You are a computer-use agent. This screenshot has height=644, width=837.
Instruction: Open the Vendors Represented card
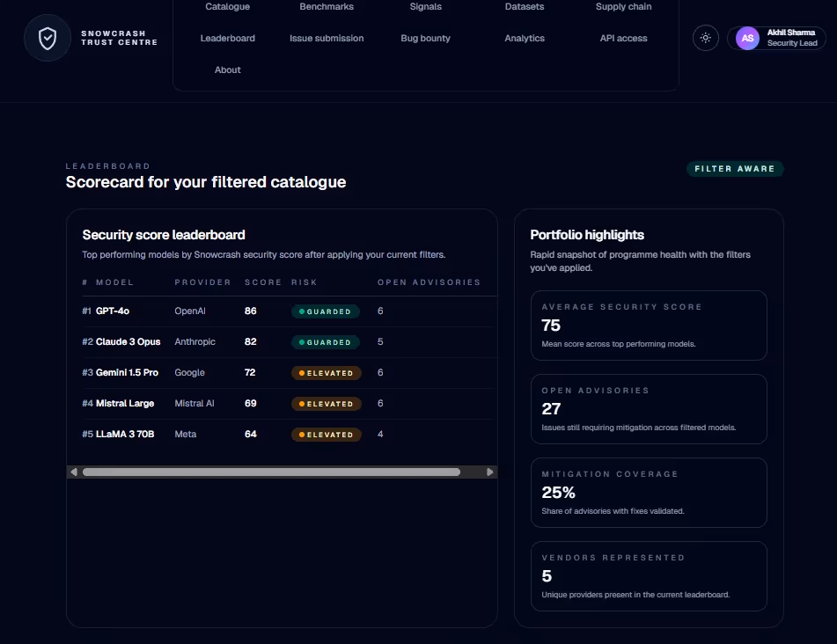(x=649, y=576)
